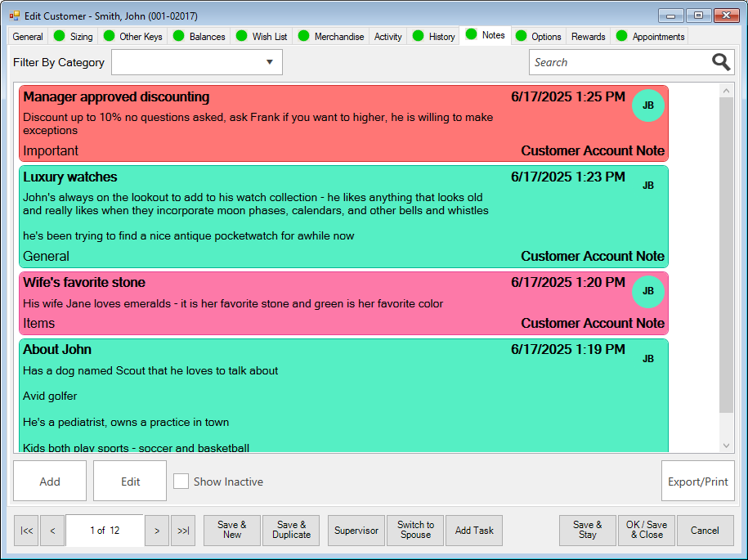Jump to the last customer record
Screen dimensions: 748x560
tap(183, 531)
